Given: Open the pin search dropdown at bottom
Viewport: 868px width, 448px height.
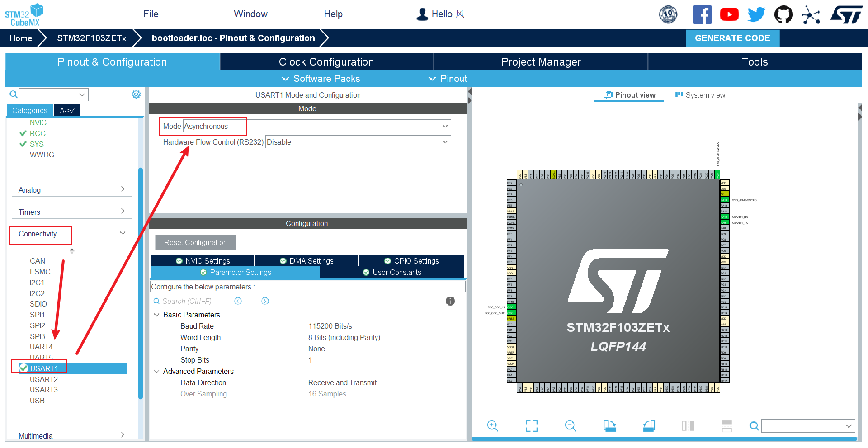Looking at the screenshot, I should 808,426.
